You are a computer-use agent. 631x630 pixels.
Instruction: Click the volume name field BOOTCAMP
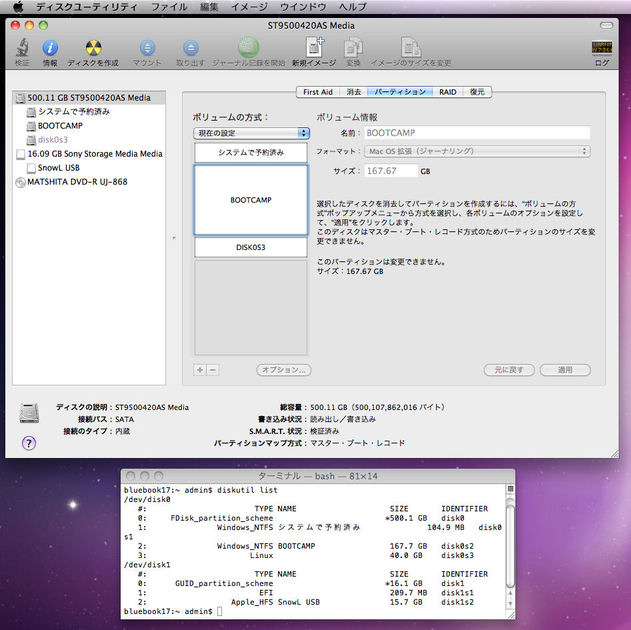tap(477, 133)
